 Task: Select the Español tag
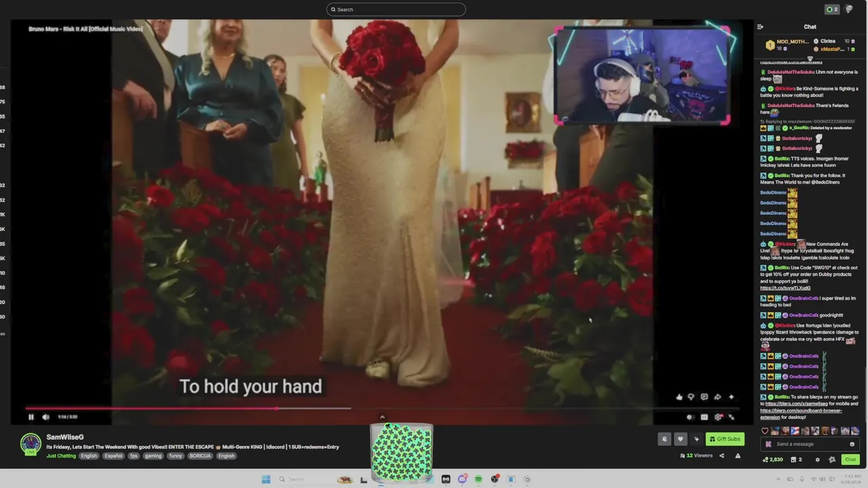click(x=113, y=456)
